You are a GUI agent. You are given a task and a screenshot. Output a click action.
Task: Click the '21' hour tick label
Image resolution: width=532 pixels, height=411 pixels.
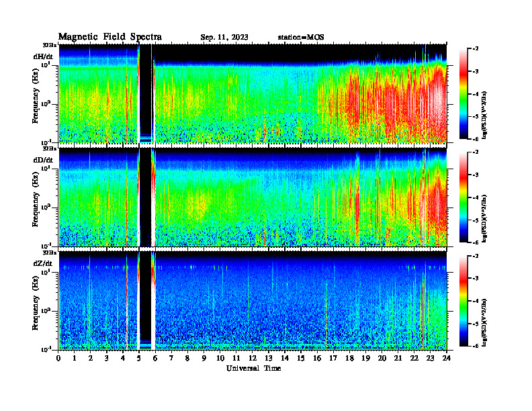coord(398,359)
